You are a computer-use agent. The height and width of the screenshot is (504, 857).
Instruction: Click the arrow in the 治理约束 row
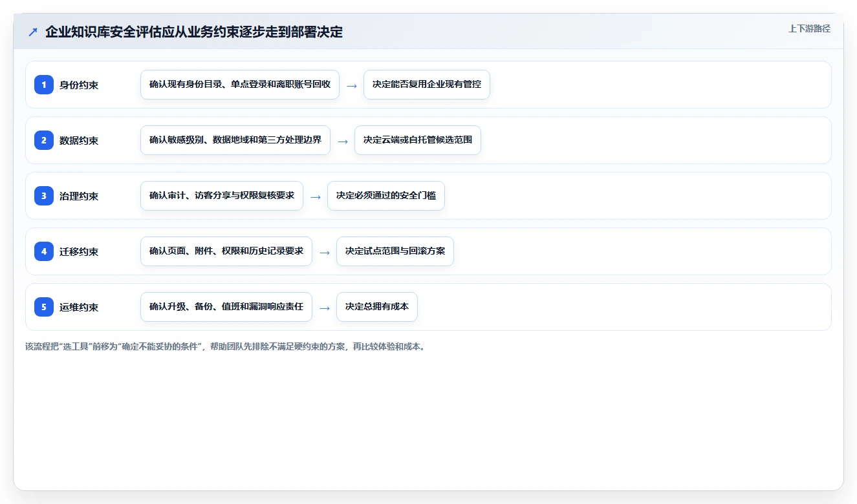(316, 196)
